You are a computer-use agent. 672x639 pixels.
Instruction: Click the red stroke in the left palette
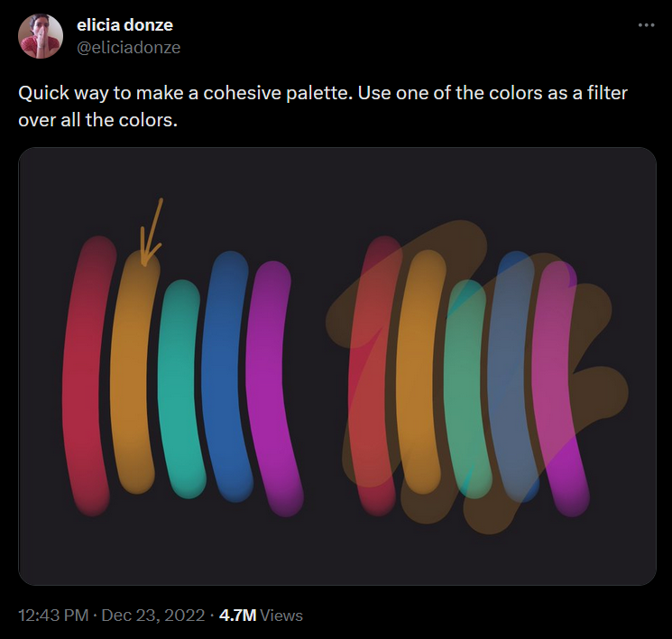tap(87, 379)
